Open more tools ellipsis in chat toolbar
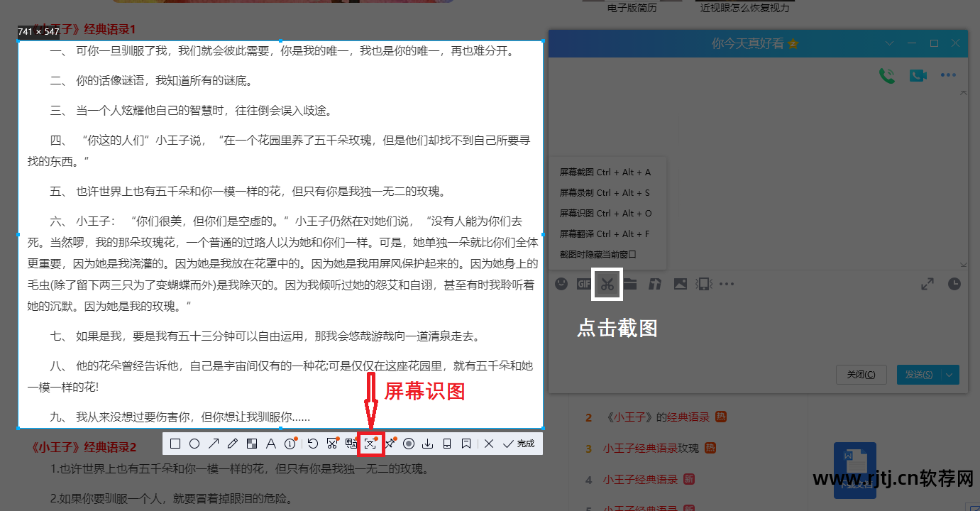The image size is (980, 511). click(x=727, y=284)
